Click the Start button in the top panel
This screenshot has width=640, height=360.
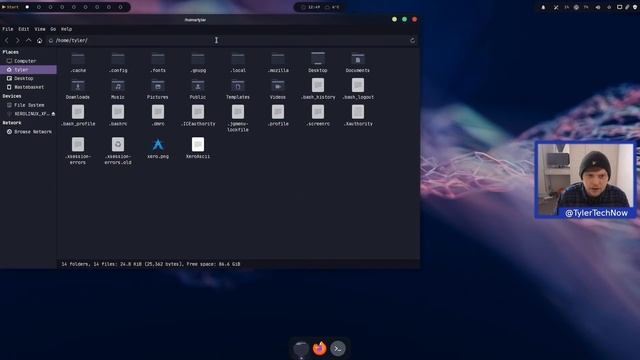pos(10,7)
